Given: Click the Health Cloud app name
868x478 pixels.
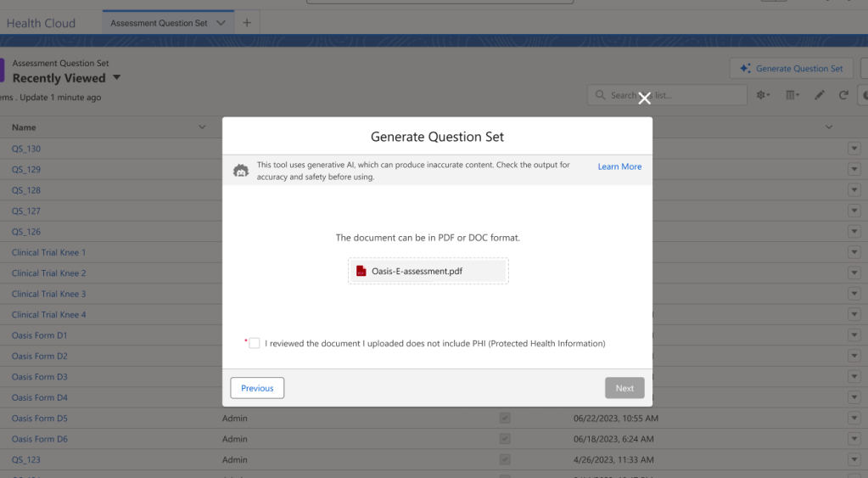Looking at the screenshot, I should [x=41, y=23].
